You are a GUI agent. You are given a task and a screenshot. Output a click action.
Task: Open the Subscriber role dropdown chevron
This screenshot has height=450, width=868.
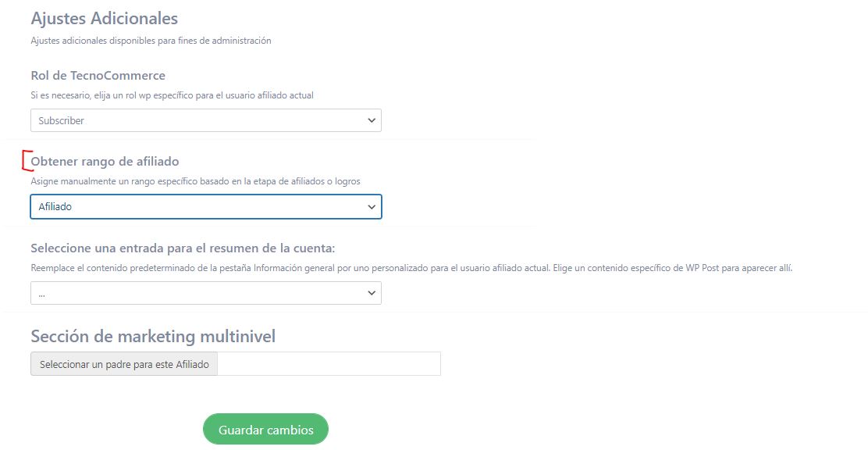tap(371, 120)
